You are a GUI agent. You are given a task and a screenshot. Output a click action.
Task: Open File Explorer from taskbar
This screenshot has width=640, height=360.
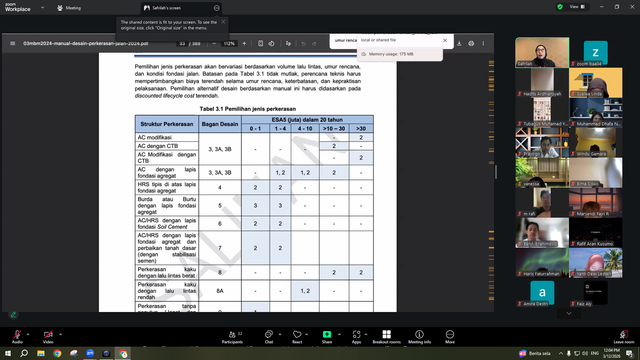(41, 353)
